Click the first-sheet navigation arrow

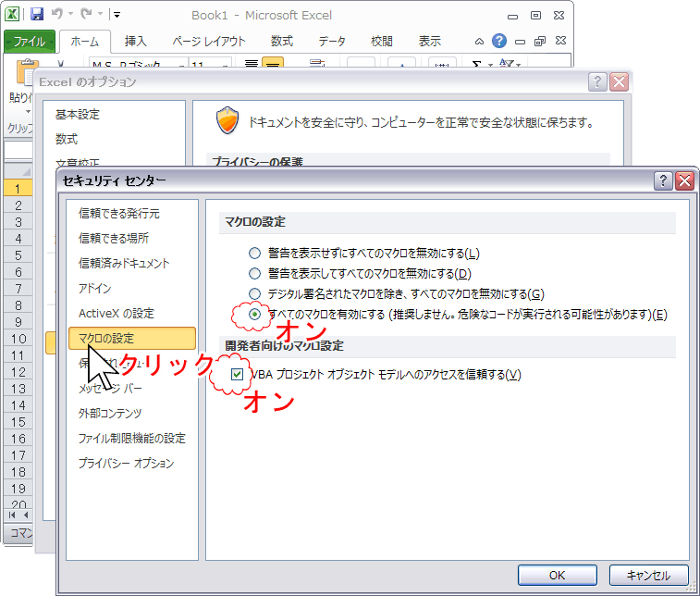(12, 515)
